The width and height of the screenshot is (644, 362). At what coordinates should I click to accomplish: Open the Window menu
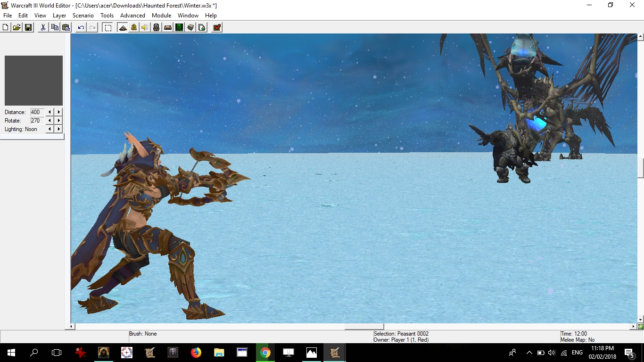tap(188, 16)
